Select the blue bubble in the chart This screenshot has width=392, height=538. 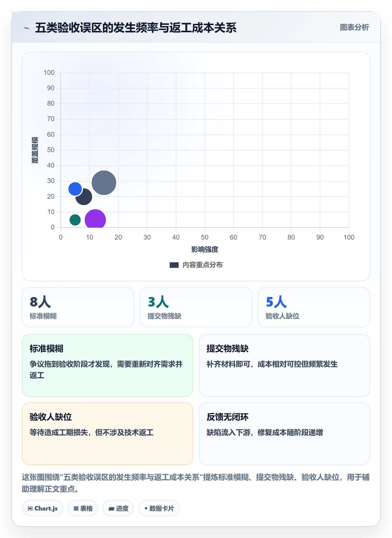[75, 189]
